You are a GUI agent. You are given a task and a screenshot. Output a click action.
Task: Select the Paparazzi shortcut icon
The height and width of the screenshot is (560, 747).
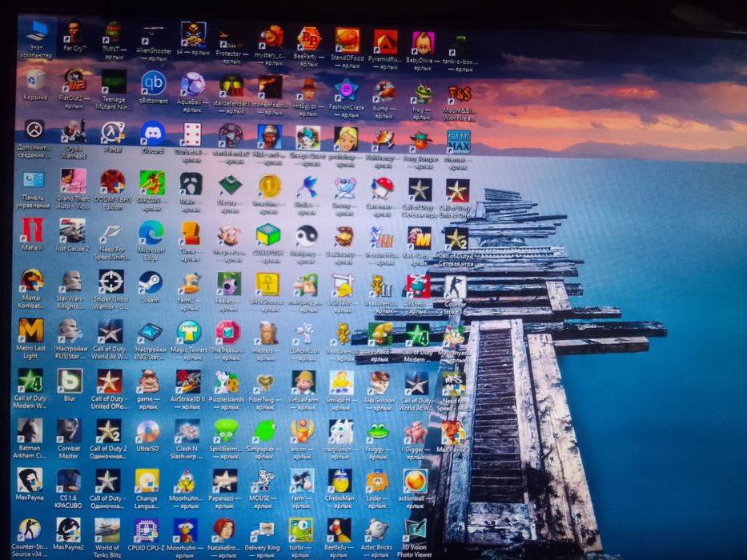pos(225,481)
